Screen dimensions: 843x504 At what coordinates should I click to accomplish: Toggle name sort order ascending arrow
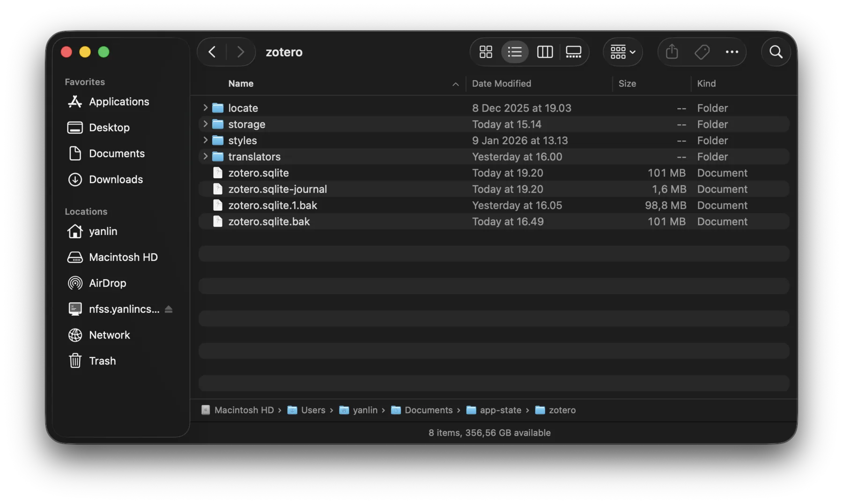point(455,84)
